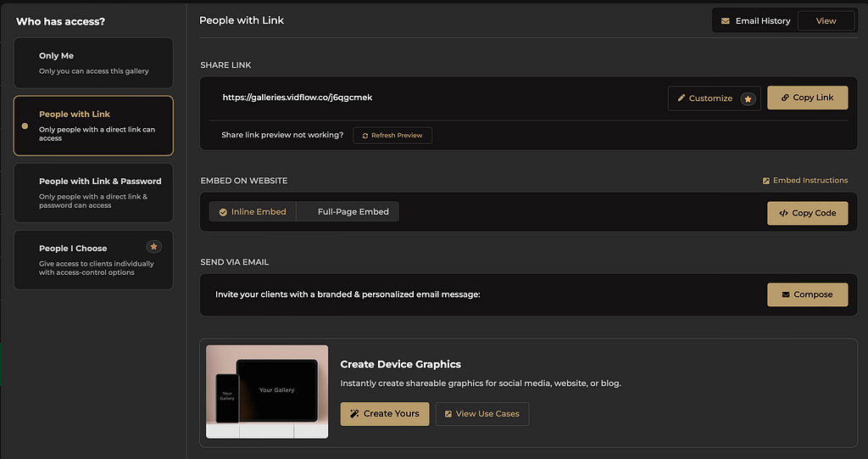Click the gallery share link URL text
Image resolution: width=868 pixels, height=459 pixels.
coord(298,98)
